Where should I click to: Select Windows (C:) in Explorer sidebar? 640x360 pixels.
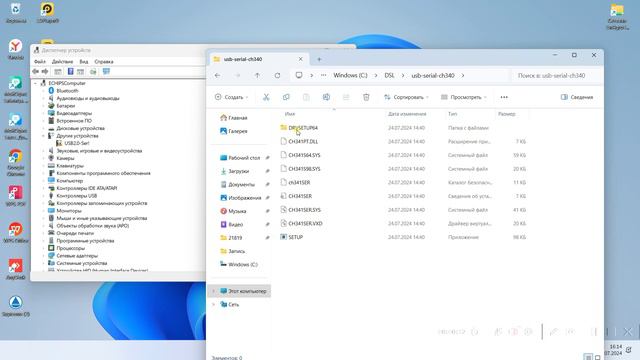click(x=239, y=264)
